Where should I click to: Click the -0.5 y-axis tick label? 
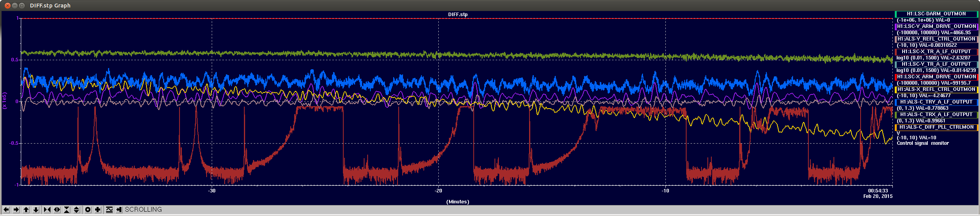pos(14,143)
